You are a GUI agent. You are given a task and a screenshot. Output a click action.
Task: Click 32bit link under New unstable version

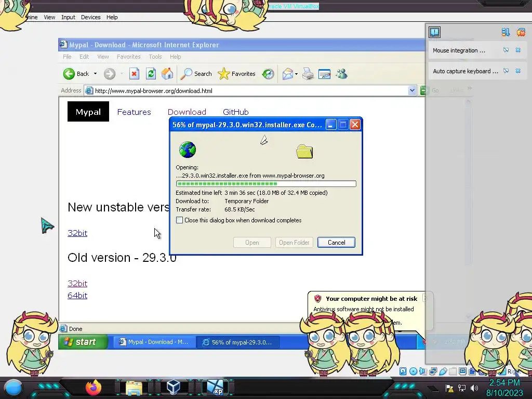click(77, 233)
